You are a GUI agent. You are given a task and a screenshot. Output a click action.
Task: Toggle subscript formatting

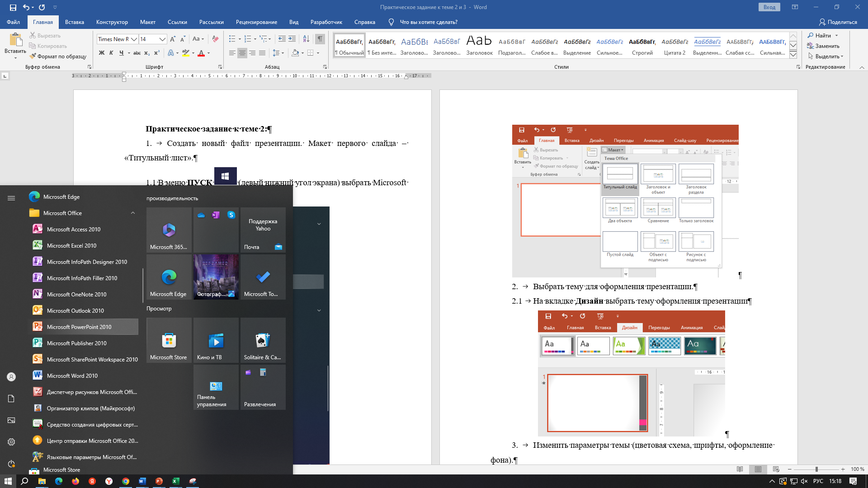tap(147, 53)
